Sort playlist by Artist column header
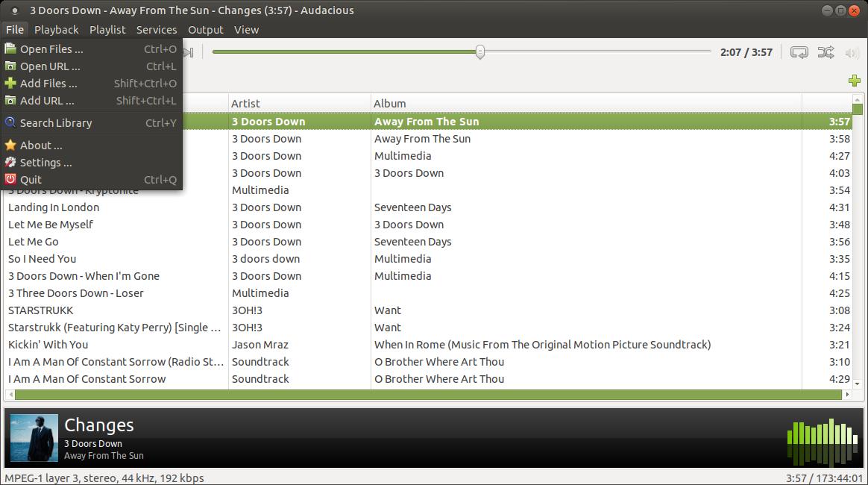The width and height of the screenshot is (868, 485). pos(300,104)
